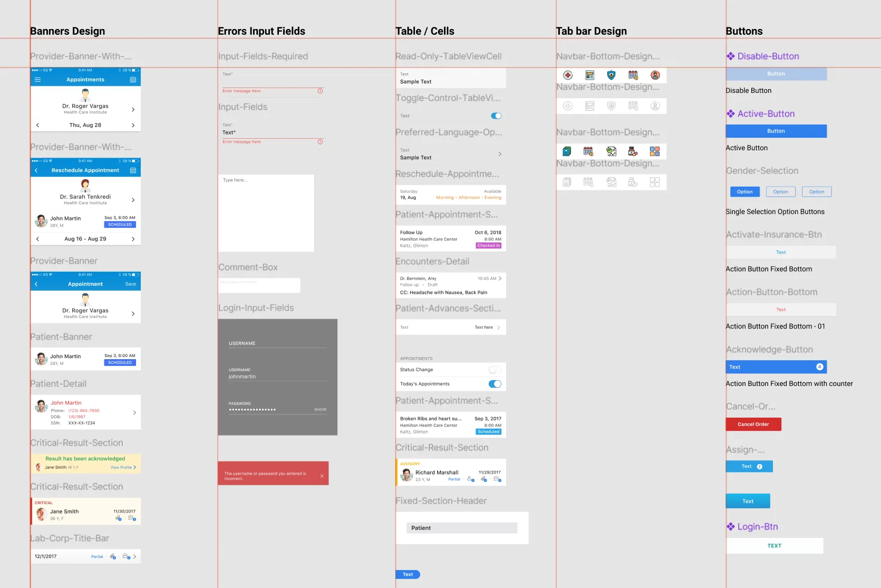Click the medicine bottle with pills icon
The width and height of the screenshot is (881, 588).
pos(633,151)
